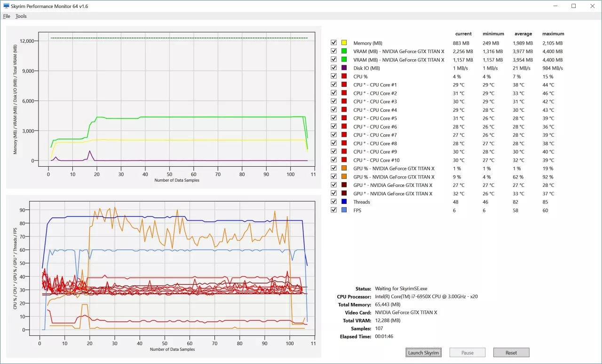This screenshot has width=602, height=364.
Task: Click the blue Threads color swatch
Action: point(344,202)
